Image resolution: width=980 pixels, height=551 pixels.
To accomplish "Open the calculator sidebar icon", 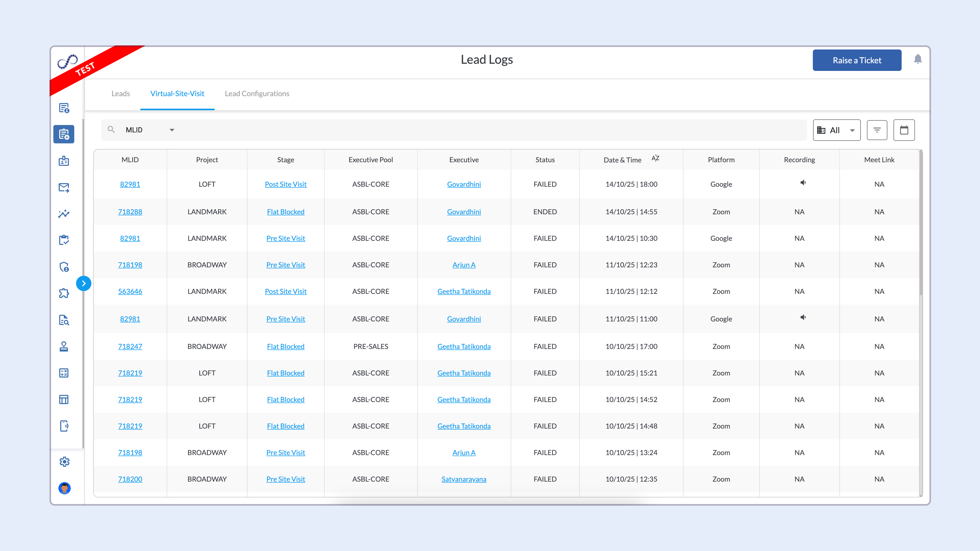I will tap(64, 373).
